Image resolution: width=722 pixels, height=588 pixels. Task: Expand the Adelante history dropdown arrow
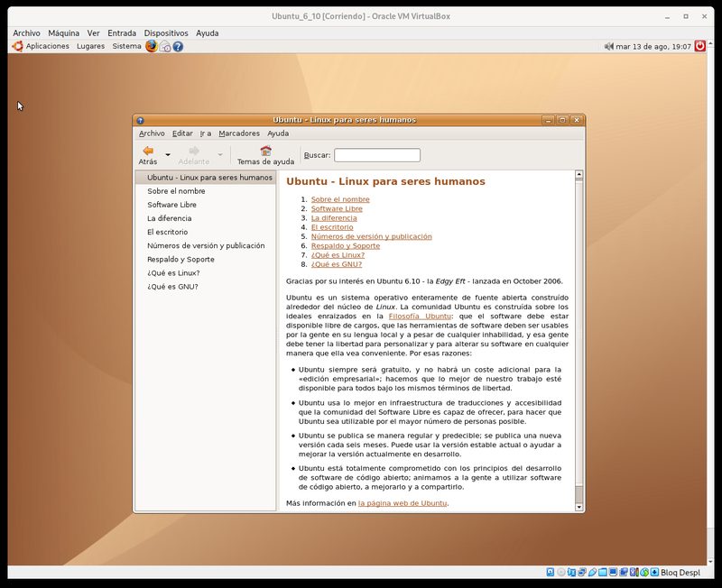220,154
